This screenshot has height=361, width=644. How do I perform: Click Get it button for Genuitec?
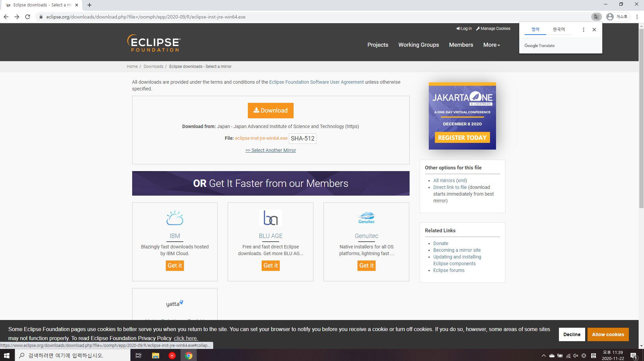click(x=367, y=266)
